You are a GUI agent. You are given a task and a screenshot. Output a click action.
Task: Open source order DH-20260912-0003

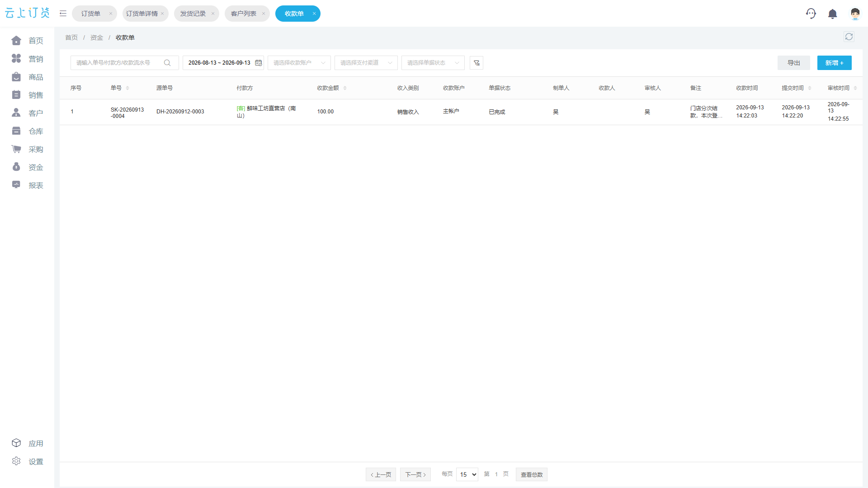pos(180,112)
